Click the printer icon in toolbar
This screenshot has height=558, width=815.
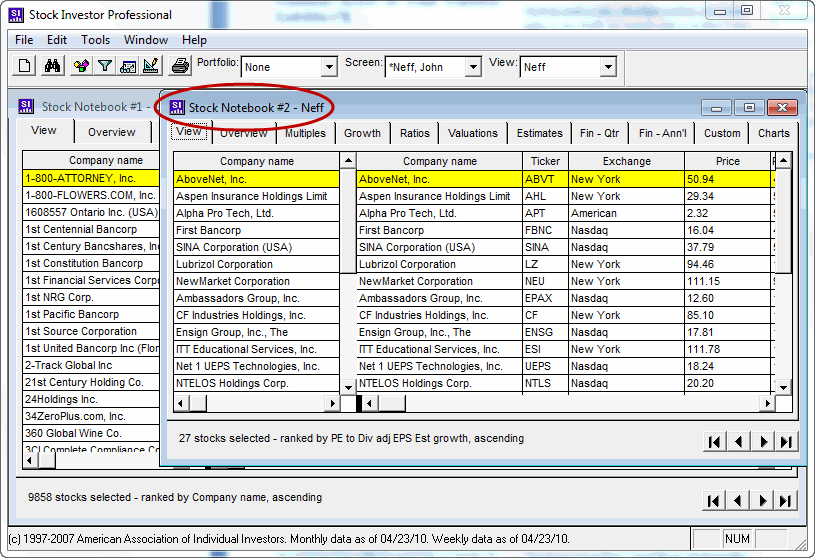point(180,67)
